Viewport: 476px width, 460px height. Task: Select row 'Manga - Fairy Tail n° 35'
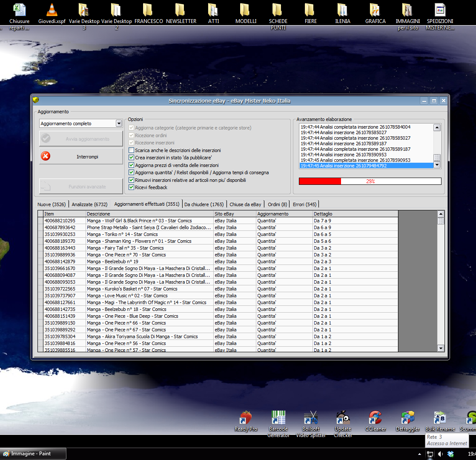tap(218, 248)
